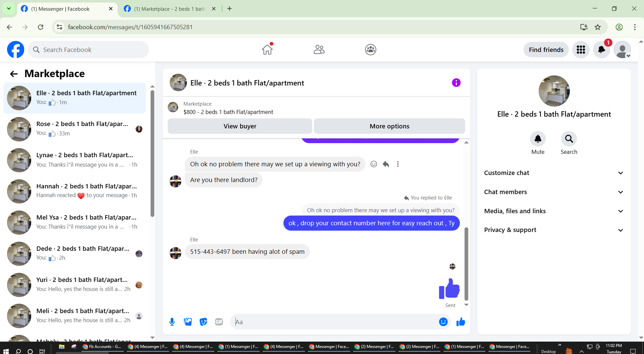React to Elle's viewing message with emoji
This screenshot has width=644, height=354.
coord(374,164)
